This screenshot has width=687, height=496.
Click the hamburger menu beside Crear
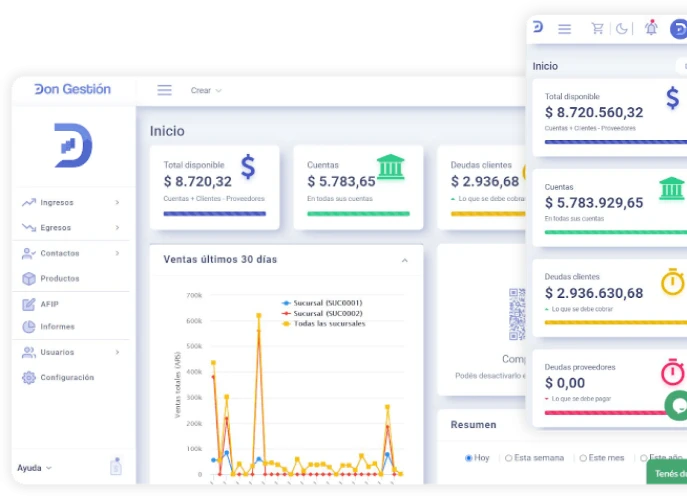(x=164, y=90)
